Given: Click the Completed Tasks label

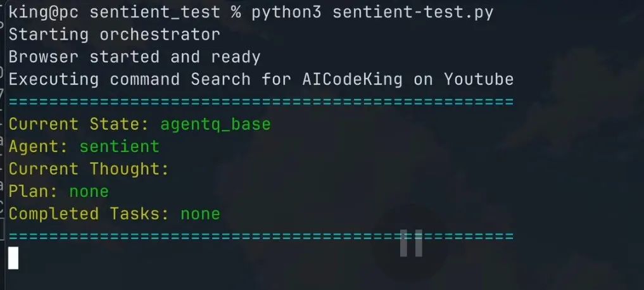Looking at the screenshot, I should coord(89,213).
